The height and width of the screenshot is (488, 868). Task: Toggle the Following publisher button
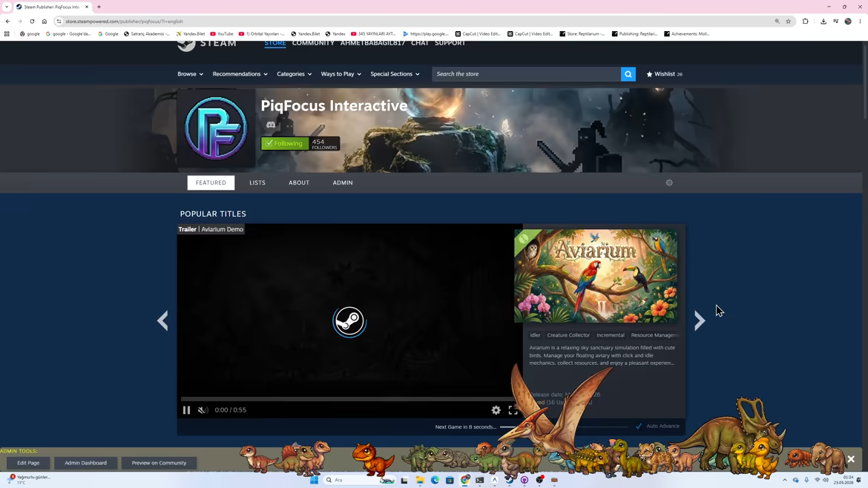tap(285, 143)
